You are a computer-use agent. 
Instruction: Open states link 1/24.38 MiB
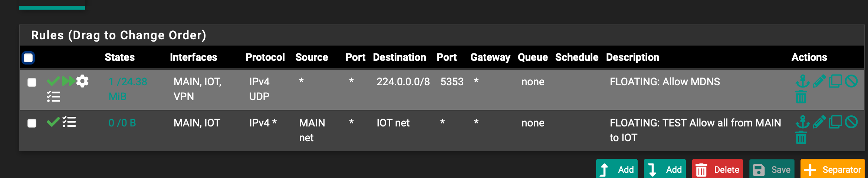coord(128,89)
